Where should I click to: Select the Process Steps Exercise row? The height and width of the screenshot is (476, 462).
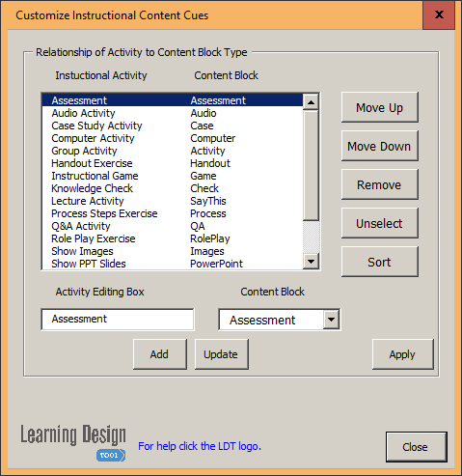click(x=173, y=213)
